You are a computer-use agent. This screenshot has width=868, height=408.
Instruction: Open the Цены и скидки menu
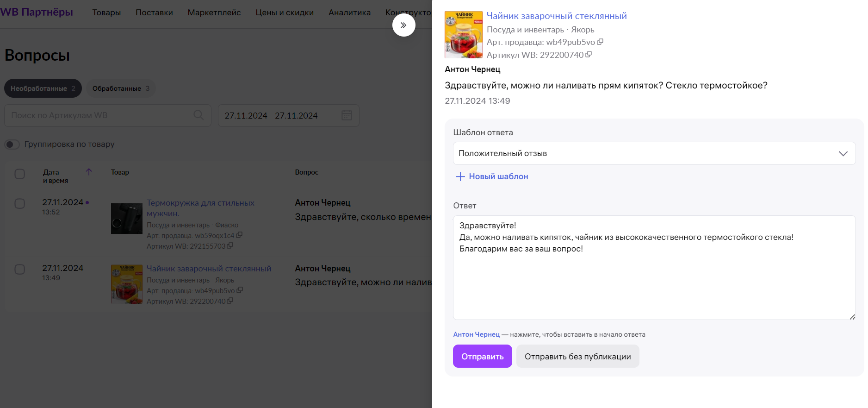(285, 13)
